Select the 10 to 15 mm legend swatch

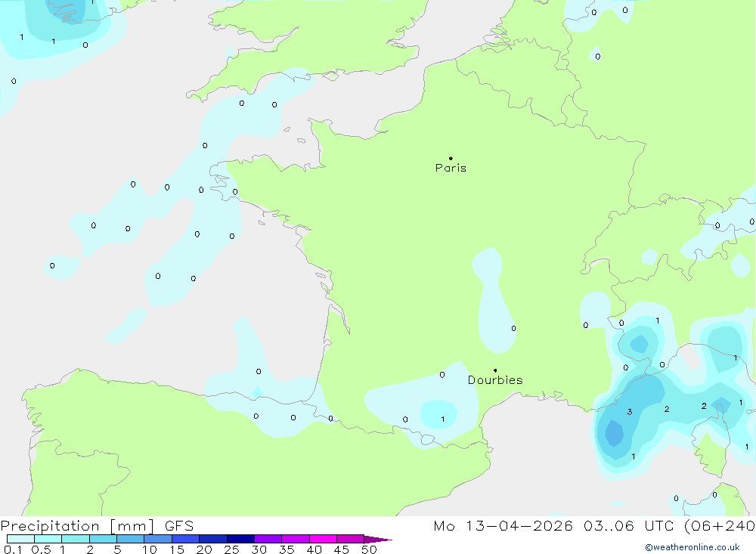[x=158, y=539]
